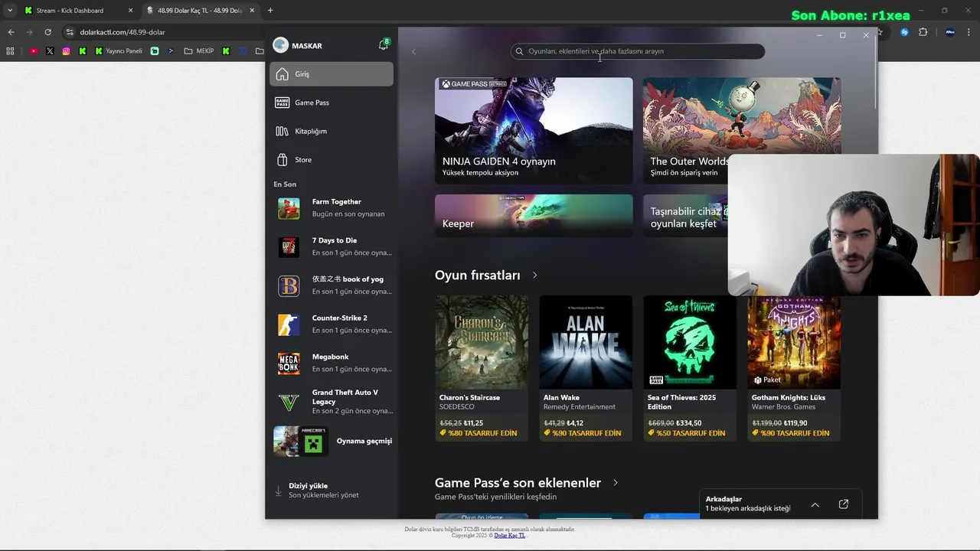Click the search magnifier icon
This screenshot has height=551, width=980.
[520, 51]
